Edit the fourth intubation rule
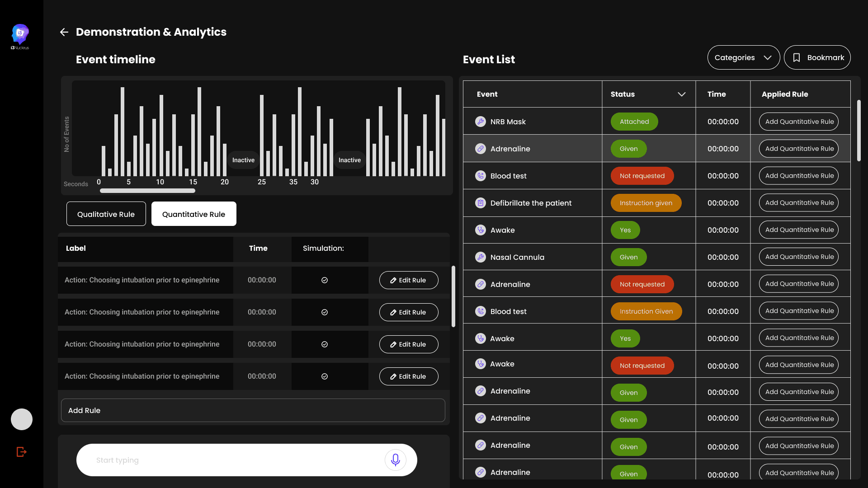868x488 pixels. 409,376
